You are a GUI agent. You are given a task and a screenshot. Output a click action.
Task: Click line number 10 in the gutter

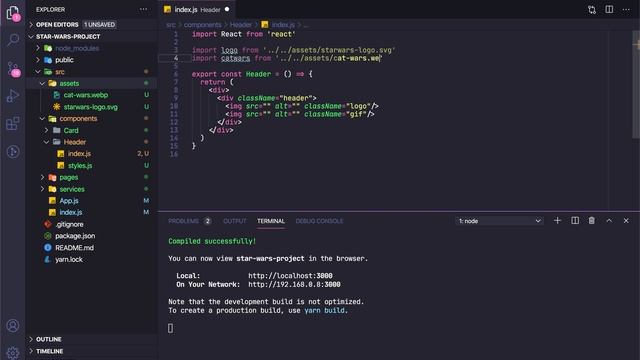pyautogui.click(x=174, y=106)
